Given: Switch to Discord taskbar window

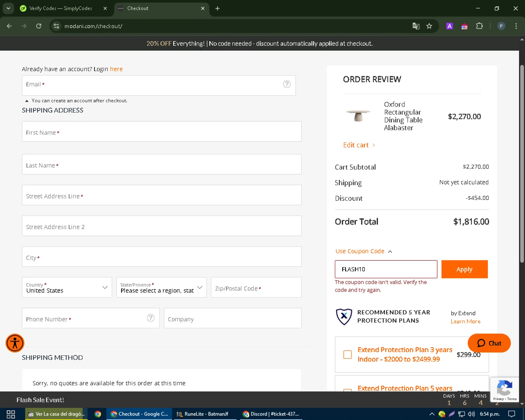Looking at the screenshot, I should pyautogui.click(x=271, y=414).
